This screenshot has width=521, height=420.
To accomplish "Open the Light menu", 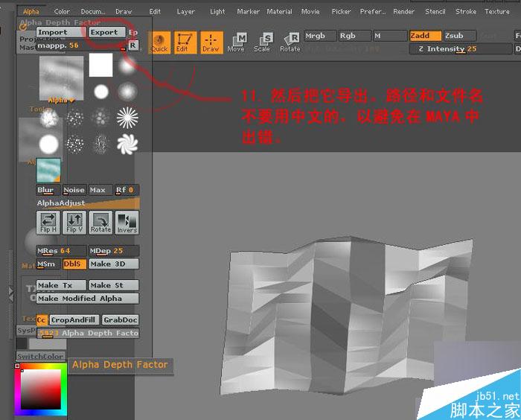I will tap(217, 12).
